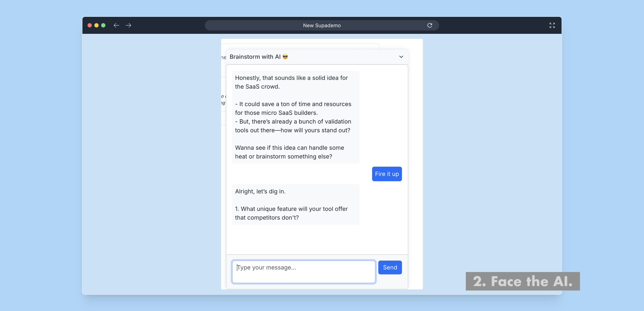Viewport: 644px width, 311px height.
Task: Focus the Type your message field
Action: [x=303, y=271]
